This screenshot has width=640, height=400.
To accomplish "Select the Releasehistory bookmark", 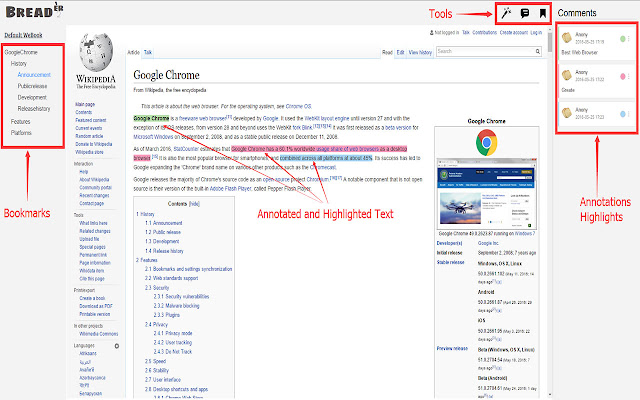I will coord(34,109).
